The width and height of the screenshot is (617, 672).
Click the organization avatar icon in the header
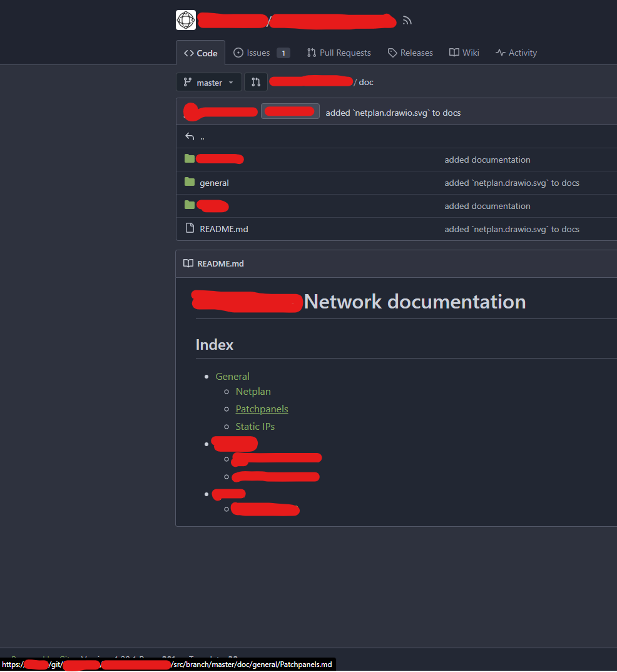(185, 20)
